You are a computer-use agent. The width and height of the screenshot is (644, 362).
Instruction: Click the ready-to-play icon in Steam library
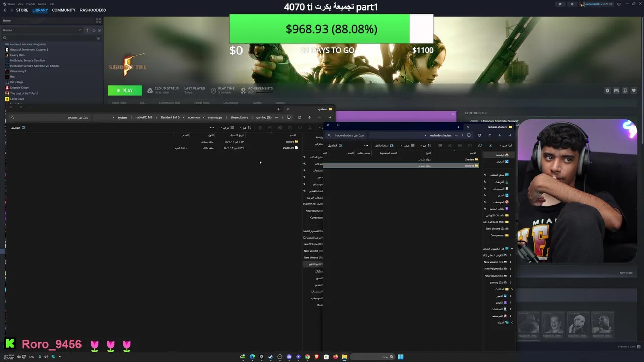coord(99,30)
